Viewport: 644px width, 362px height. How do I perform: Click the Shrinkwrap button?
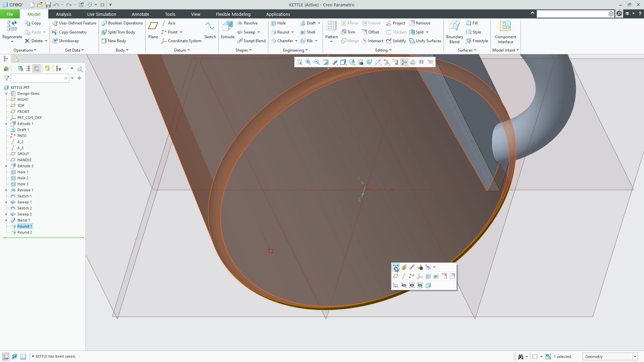tap(65, 41)
